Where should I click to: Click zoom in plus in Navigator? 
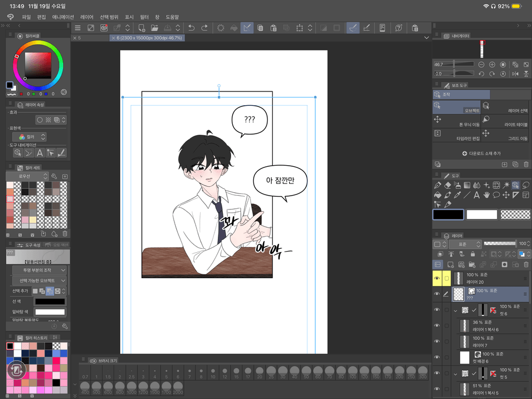coord(492,64)
